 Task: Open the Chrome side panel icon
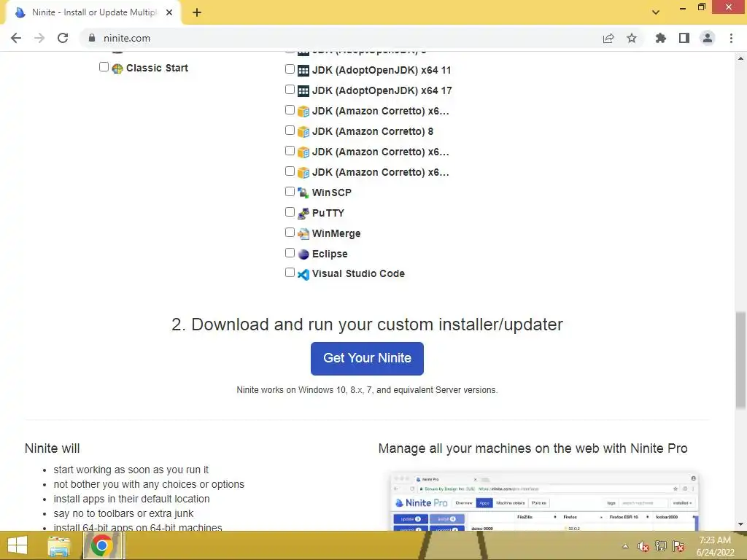[684, 38]
